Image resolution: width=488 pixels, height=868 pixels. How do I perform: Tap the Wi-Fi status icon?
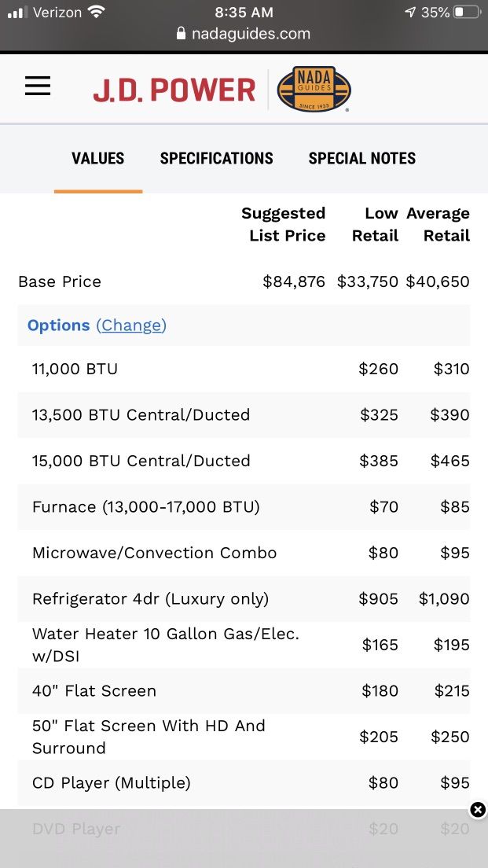pyautogui.click(x=97, y=12)
